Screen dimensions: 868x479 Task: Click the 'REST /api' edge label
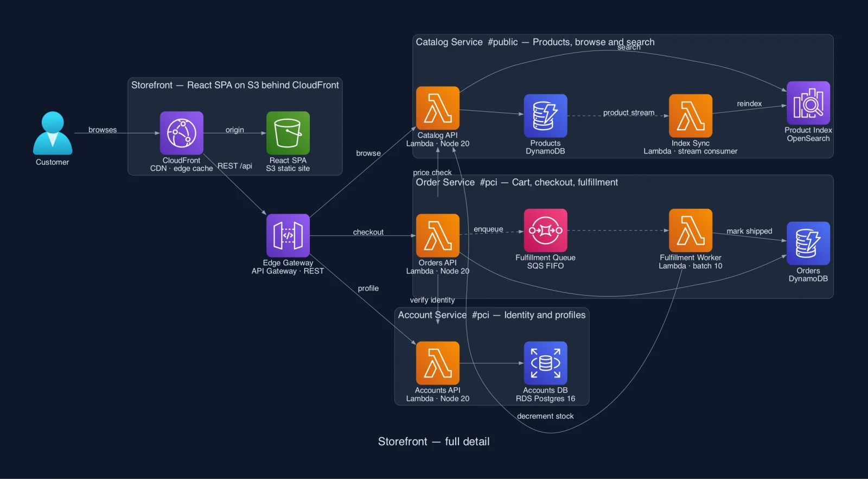pyautogui.click(x=235, y=166)
